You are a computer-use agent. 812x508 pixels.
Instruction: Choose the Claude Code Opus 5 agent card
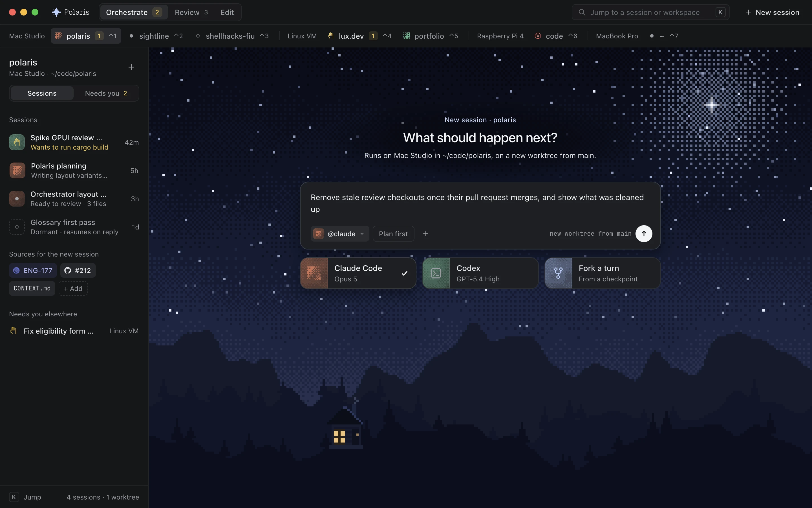[x=358, y=273]
